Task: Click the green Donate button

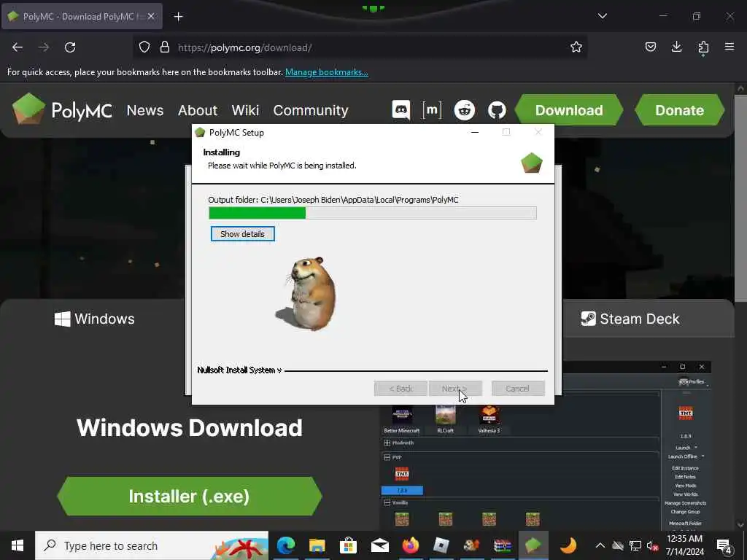Action: [x=679, y=110]
